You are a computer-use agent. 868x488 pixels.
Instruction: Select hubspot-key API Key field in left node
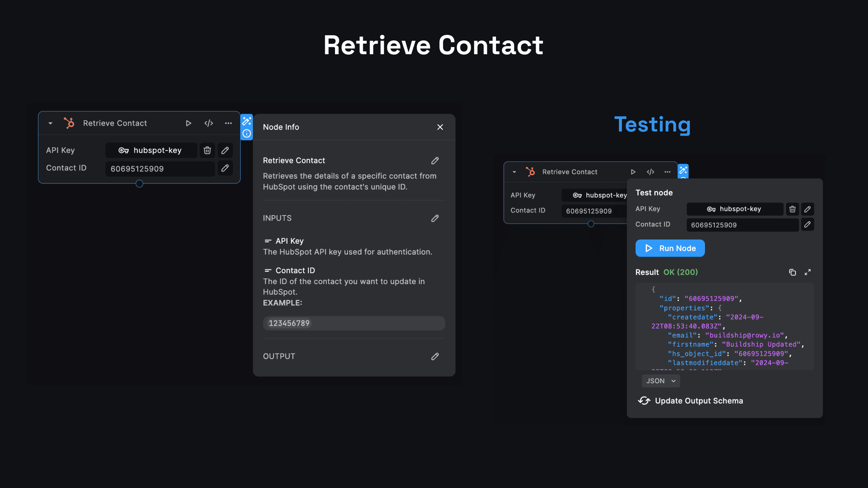pyautogui.click(x=151, y=150)
